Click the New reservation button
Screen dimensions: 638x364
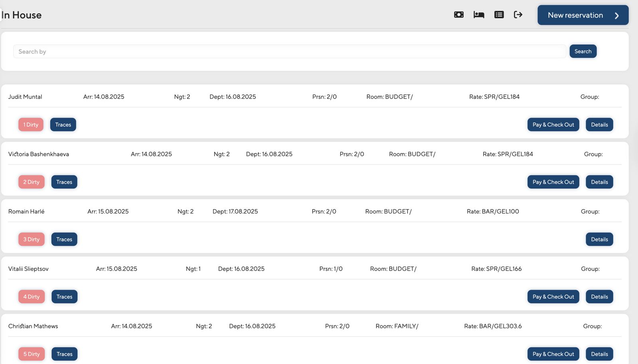(575, 15)
